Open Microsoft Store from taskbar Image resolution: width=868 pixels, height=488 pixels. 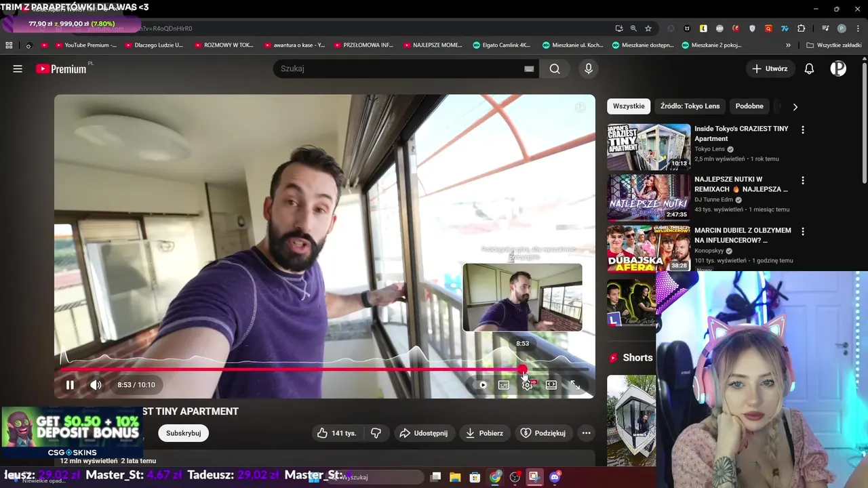pos(475,477)
